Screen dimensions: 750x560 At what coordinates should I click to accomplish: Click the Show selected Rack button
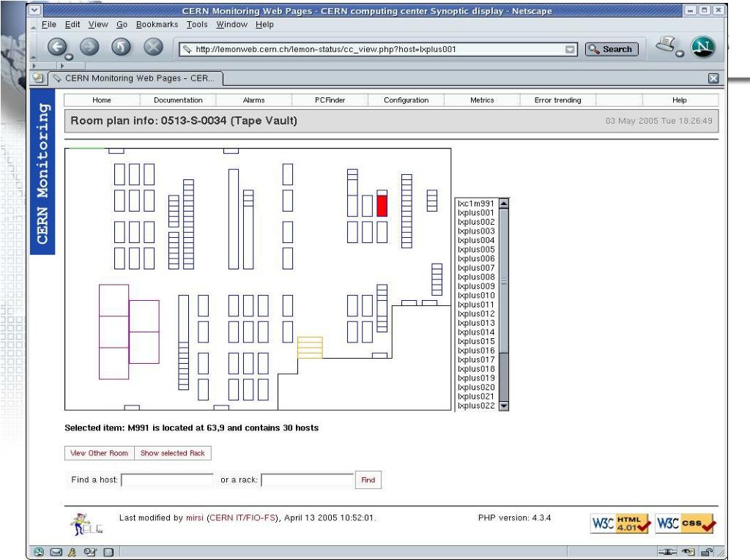point(173,453)
